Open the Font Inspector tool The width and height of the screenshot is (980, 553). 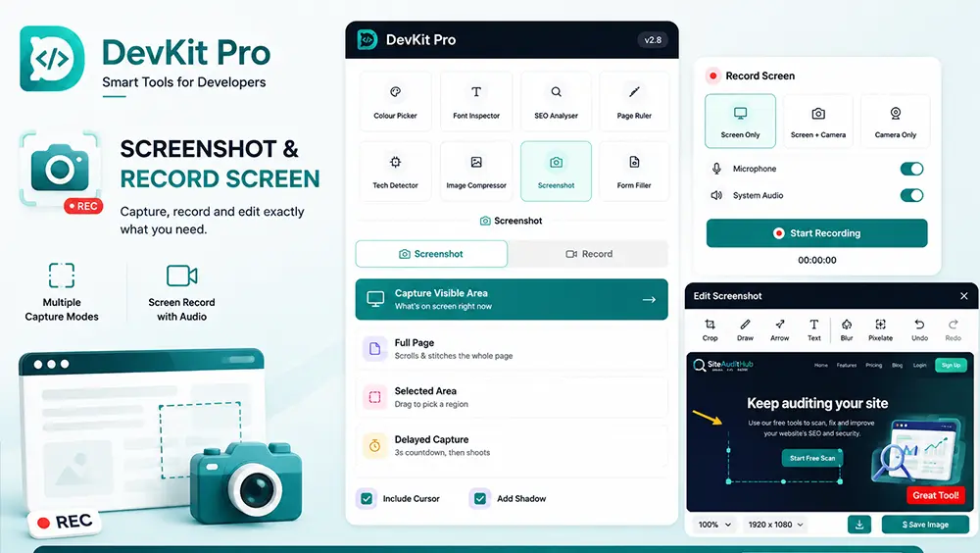(476, 101)
